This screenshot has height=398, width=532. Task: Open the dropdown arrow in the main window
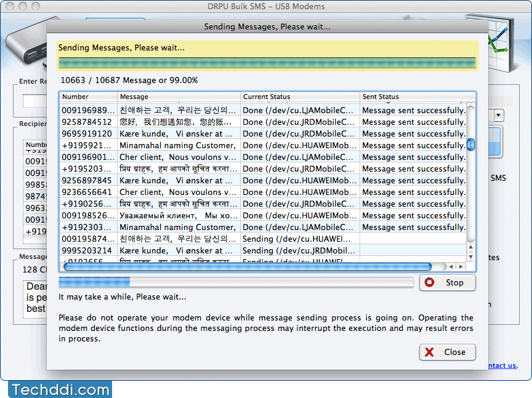pos(498,115)
